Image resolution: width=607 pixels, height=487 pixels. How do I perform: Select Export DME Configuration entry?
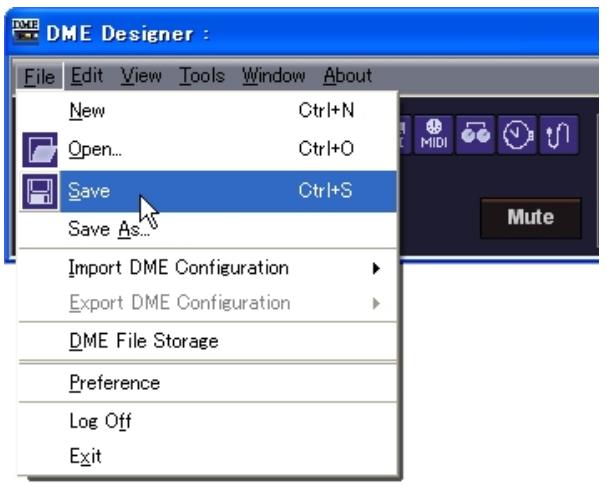[x=208, y=303]
